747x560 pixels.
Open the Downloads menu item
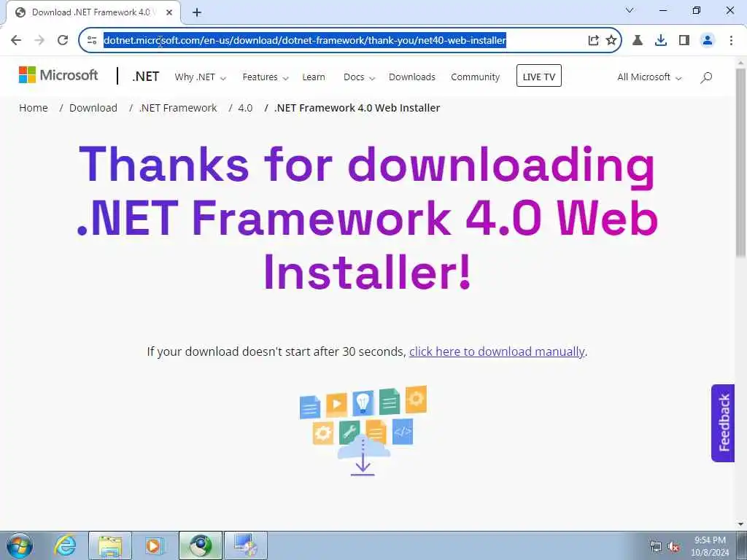(412, 77)
